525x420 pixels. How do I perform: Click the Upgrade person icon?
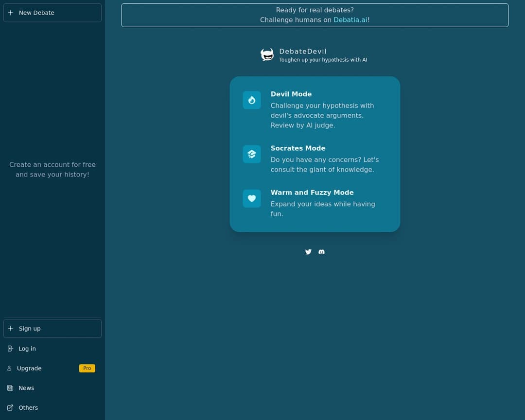click(x=9, y=368)
